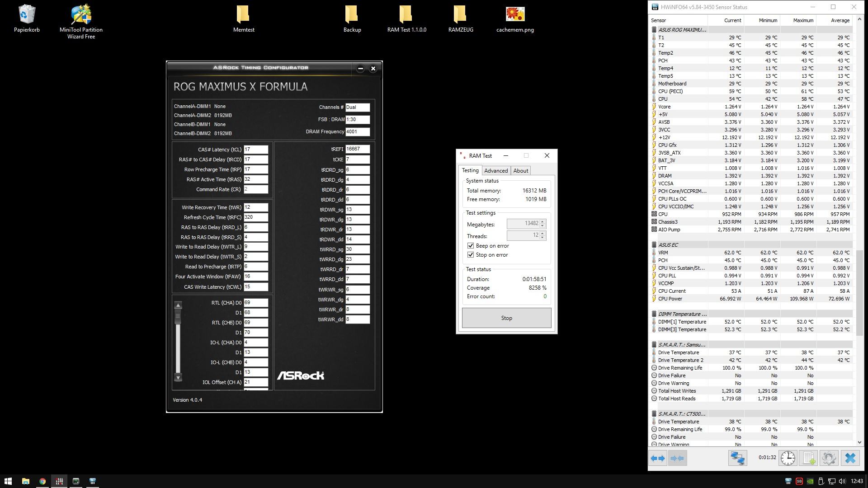Click HWiNFO network remote monitoring icon
This screenshot has height=488, width=868.
(737, 458)
